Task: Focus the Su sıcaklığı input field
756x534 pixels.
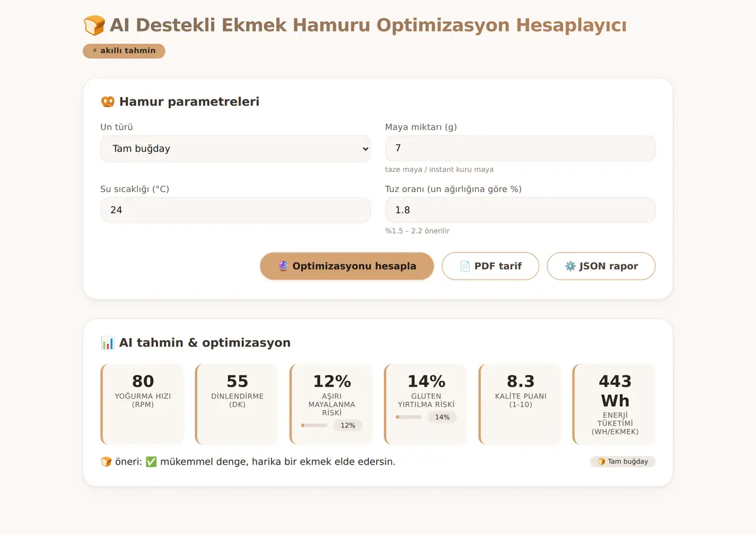Action: (236, 210)
